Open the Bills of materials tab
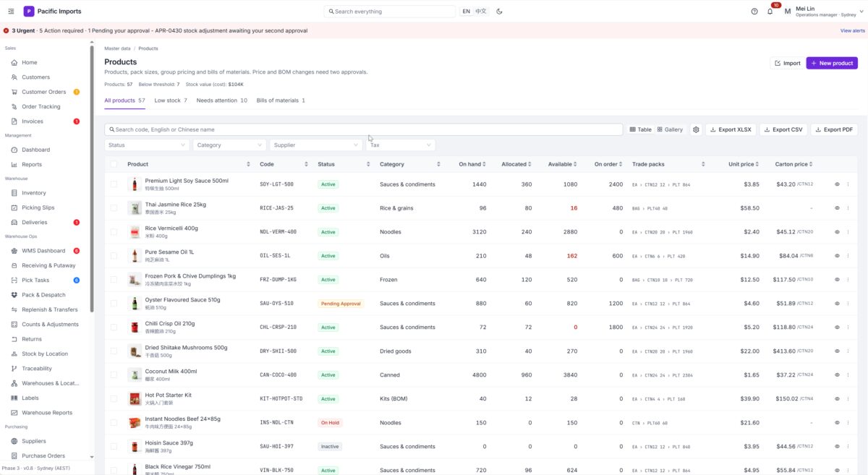 coord(281,100)
